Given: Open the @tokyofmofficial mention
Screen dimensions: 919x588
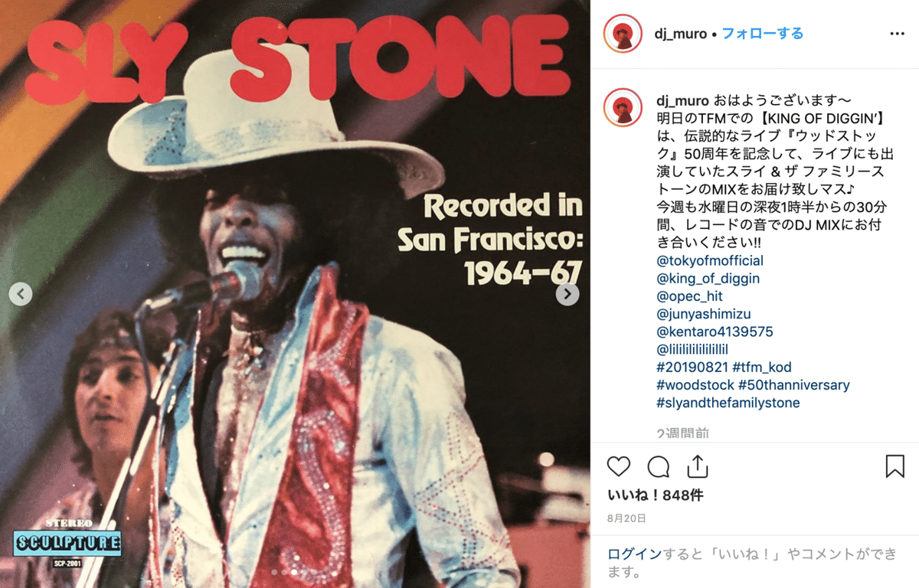Looking at the screenshot, I should point(710,260).
